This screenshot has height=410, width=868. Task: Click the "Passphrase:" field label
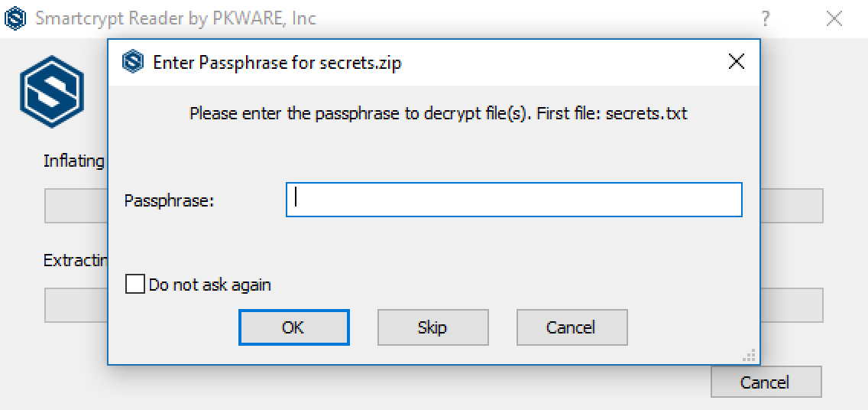[170, 200]
